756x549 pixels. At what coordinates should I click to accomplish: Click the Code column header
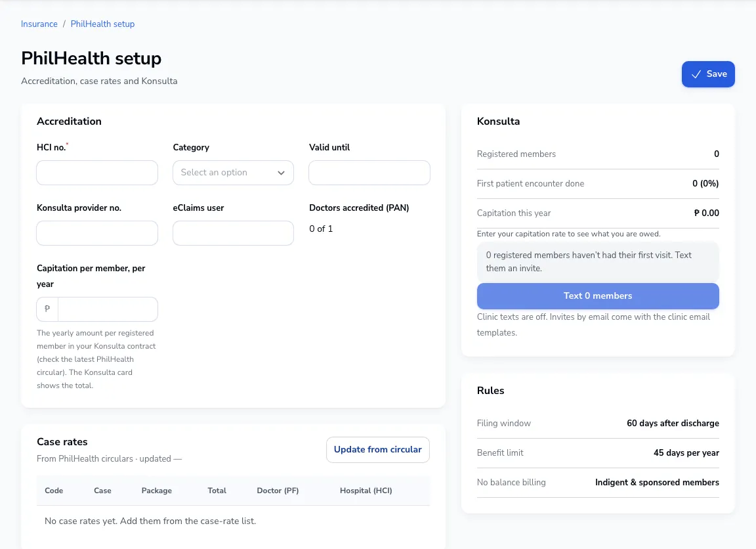tap(54, 491)
